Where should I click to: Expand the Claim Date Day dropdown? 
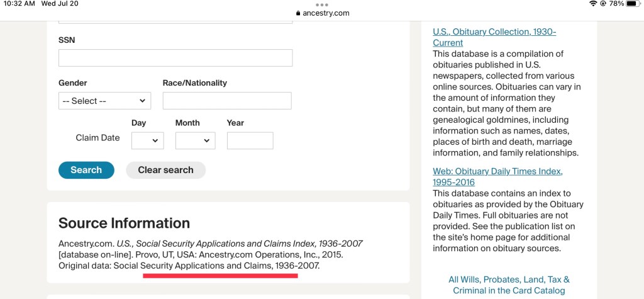[x=147, y=141]
